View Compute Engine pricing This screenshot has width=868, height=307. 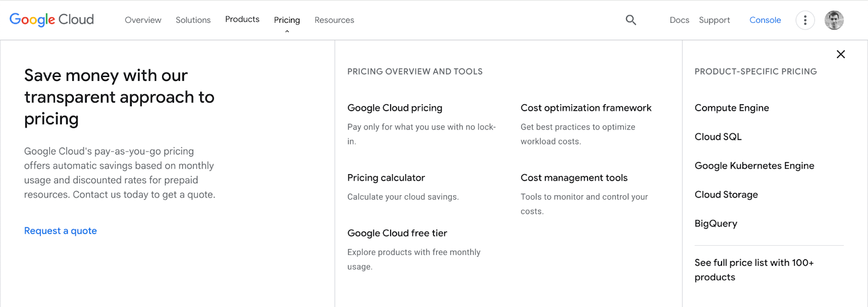click(x=732, y=108)
